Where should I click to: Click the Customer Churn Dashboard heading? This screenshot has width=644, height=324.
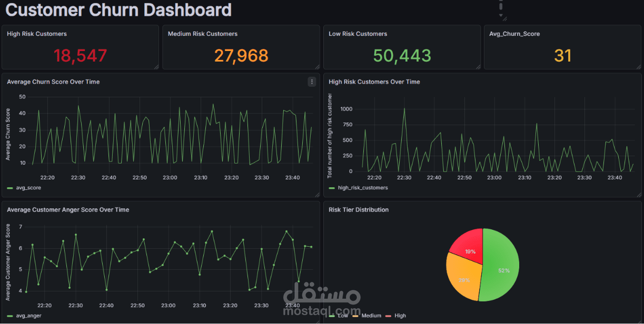coord(118,9)
